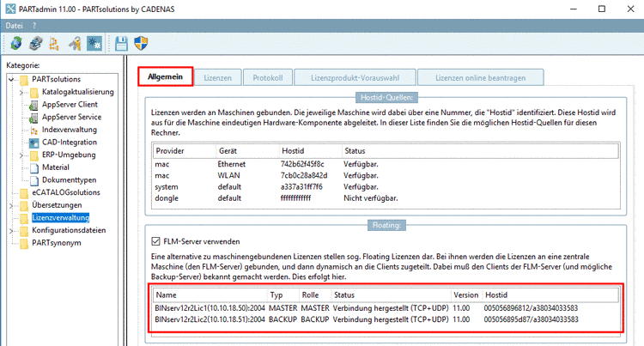The height and width of the screenshot is (346, 644).
Task: Select Übersetzungen tree item
Action: 57,205
